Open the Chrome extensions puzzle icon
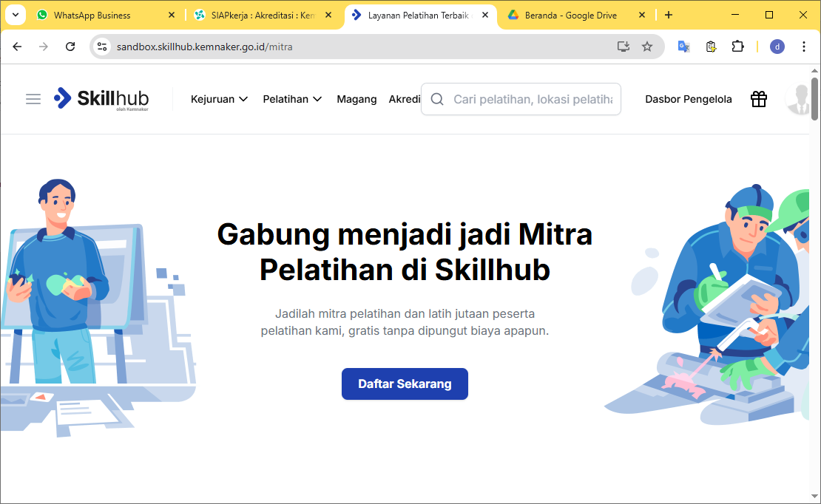This screenshot has width=821, height=504. (737, 47)
